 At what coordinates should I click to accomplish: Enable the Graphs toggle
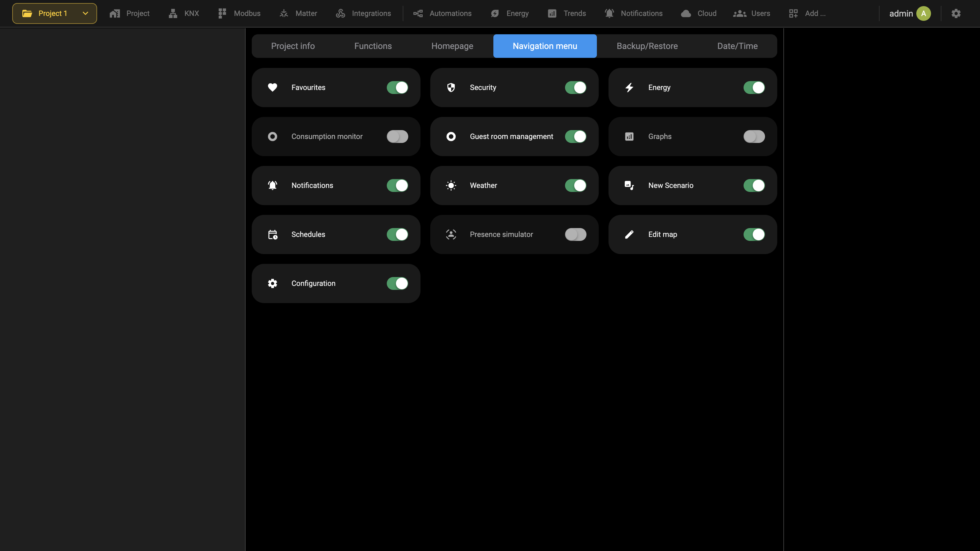point(754,137)
